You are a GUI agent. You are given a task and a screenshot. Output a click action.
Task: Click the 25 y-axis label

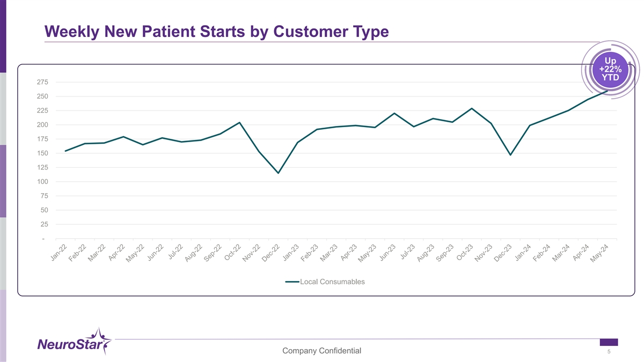pyautogui.click(x=43, y=224)
